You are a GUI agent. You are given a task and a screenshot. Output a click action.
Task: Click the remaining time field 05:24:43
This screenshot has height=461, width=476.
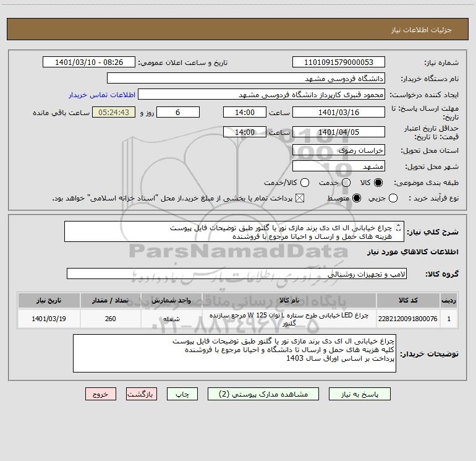[114, 112]
